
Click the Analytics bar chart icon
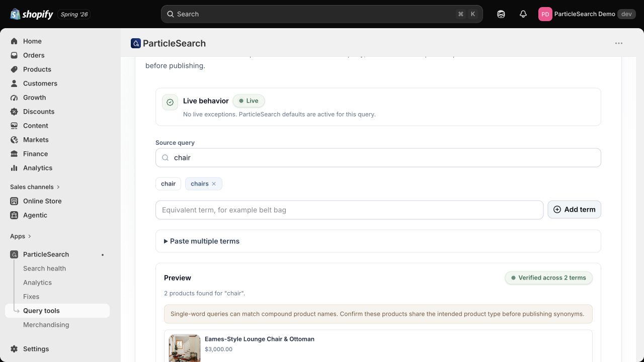pos(14,168)
